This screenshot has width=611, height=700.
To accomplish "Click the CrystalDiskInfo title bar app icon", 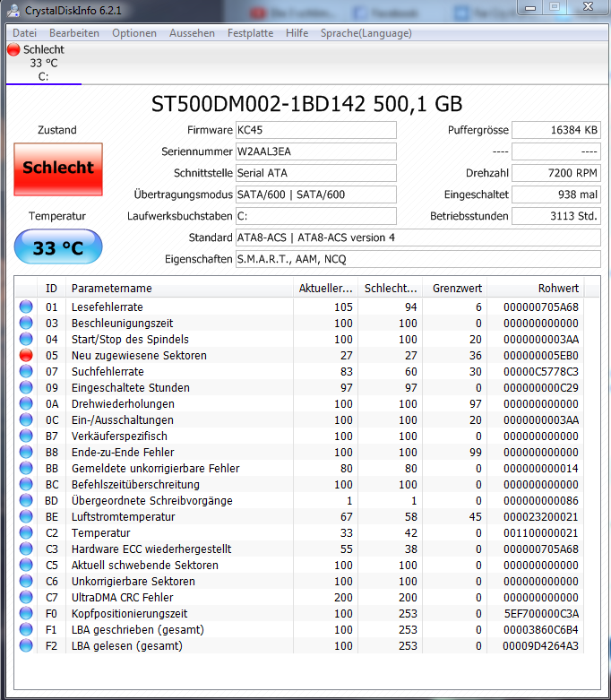I will [13, 10].
